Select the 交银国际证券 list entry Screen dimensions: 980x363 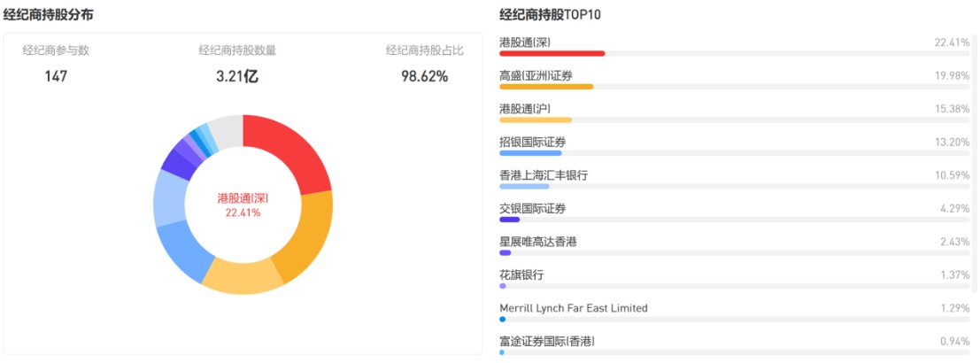point(532,209)
